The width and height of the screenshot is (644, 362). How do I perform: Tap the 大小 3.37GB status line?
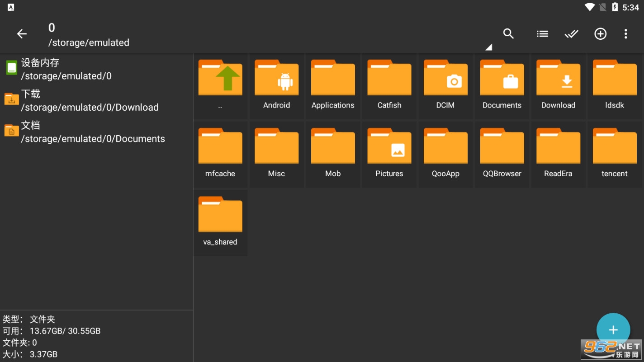(x=30, y=354)
